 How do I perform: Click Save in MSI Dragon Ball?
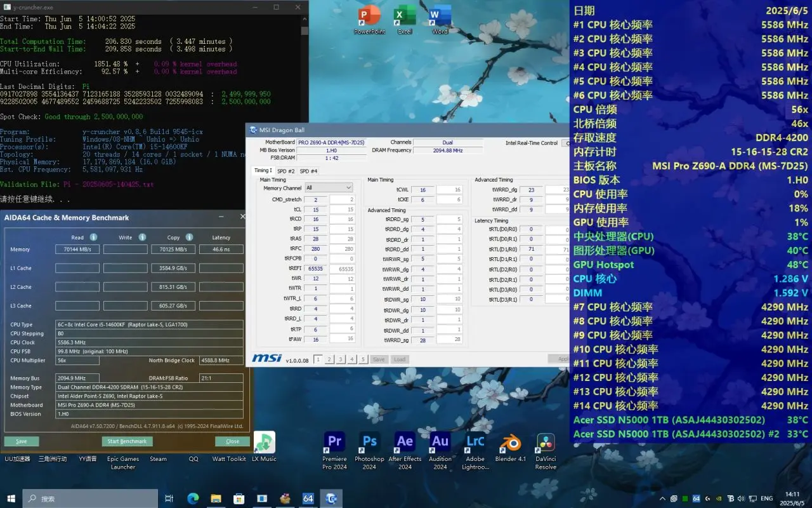tap(379, 359)
